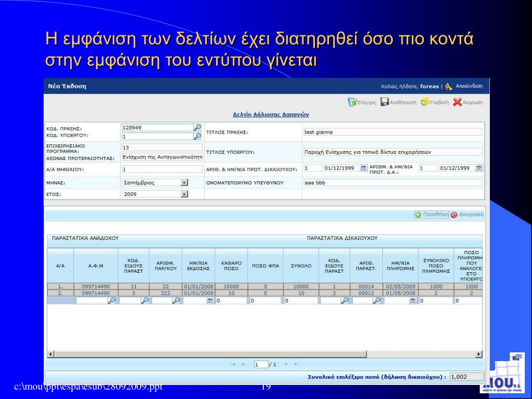Open ΗΜ/ΝΙΑ ΠΛΗΡΩΜΗΣ calendar in new row
This screenshot has width=532, height=399.
point(413,301)
